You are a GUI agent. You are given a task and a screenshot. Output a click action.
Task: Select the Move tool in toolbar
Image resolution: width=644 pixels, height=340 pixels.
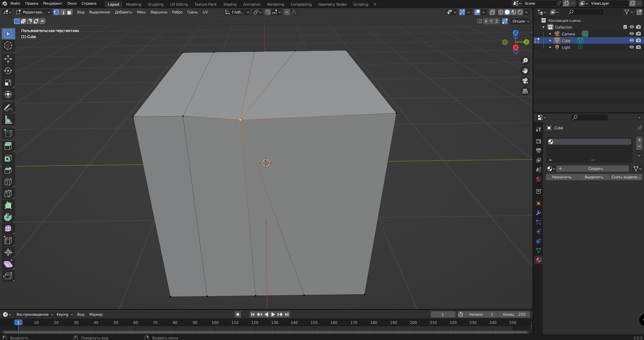coord(8,59)
